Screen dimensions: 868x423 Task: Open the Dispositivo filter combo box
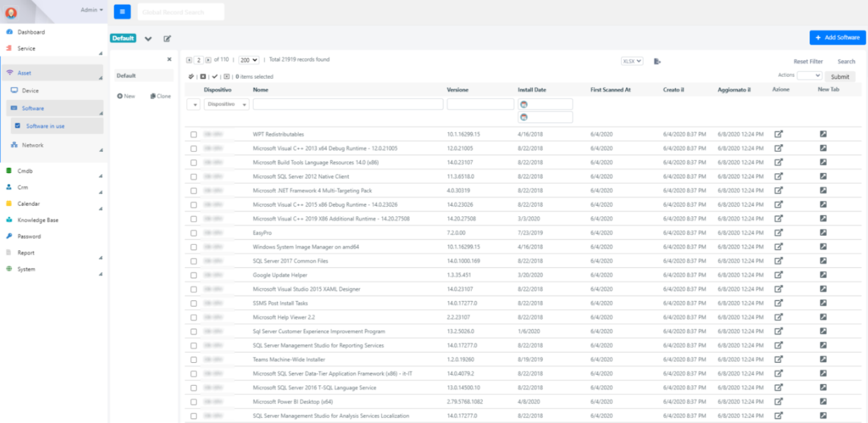(226, 104)
